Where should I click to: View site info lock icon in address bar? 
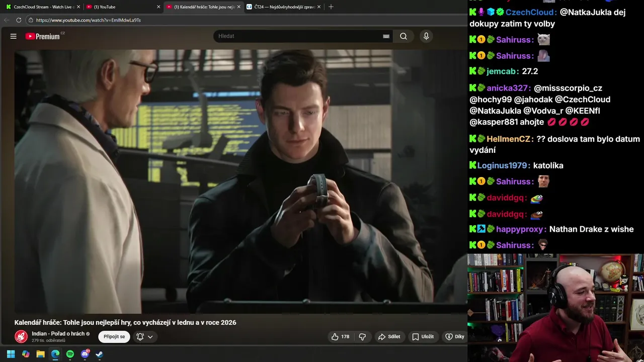tap(31, 20)
